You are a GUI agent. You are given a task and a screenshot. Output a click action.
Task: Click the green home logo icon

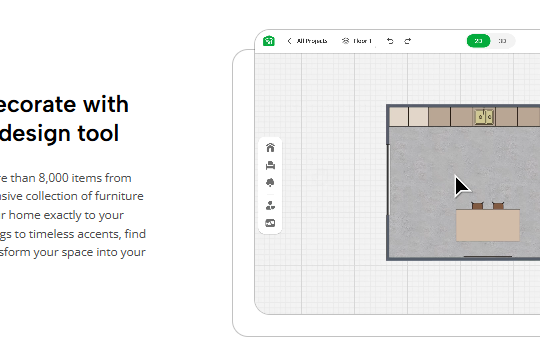(x=269, y=41)
